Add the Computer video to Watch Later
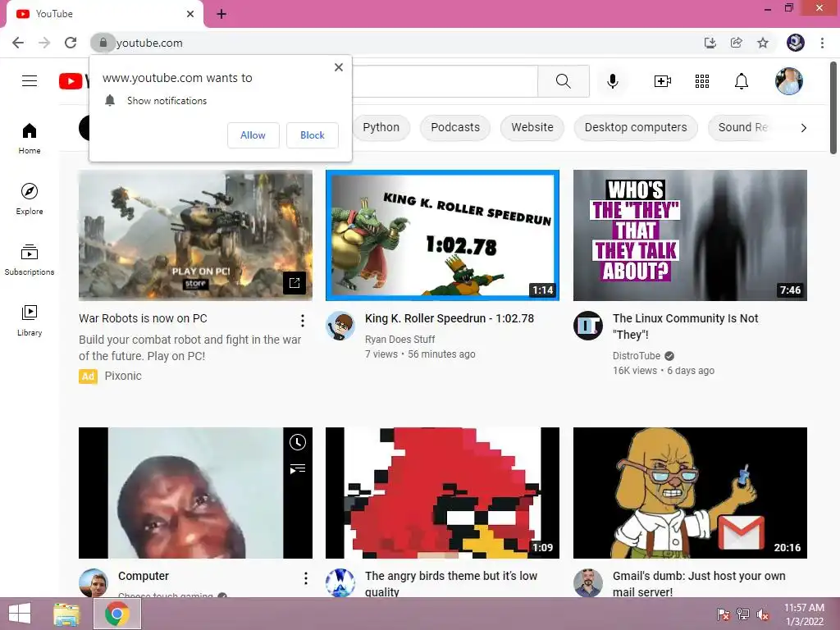The image size is (840, 630). (x=297, y=442)
